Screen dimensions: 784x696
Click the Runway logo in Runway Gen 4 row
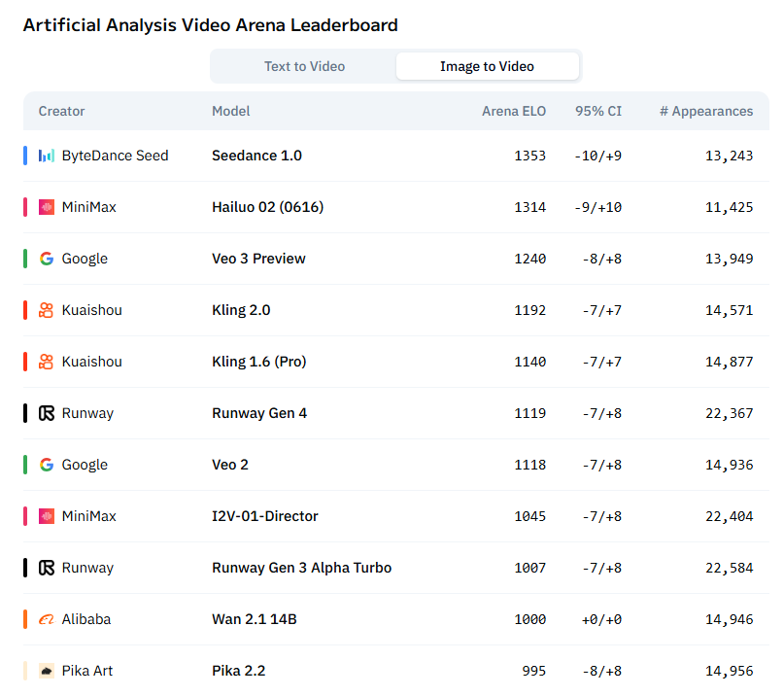click(x=47, y=413)
